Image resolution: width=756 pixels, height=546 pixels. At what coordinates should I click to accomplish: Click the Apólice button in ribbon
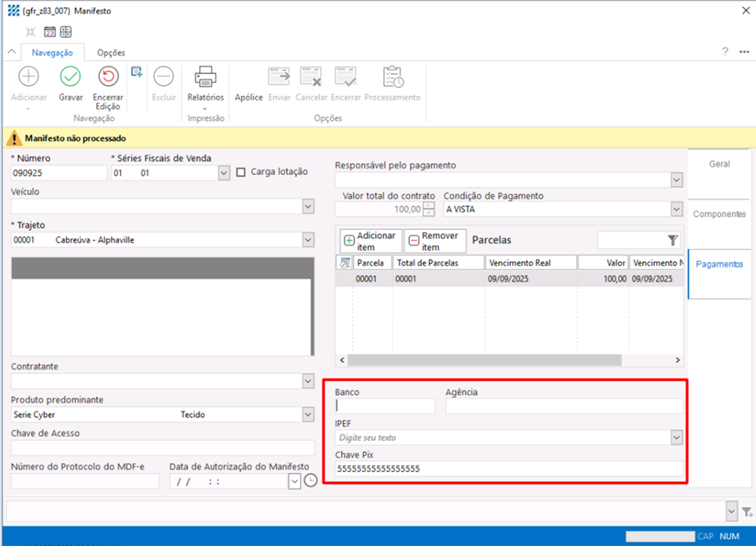(249, 98)
